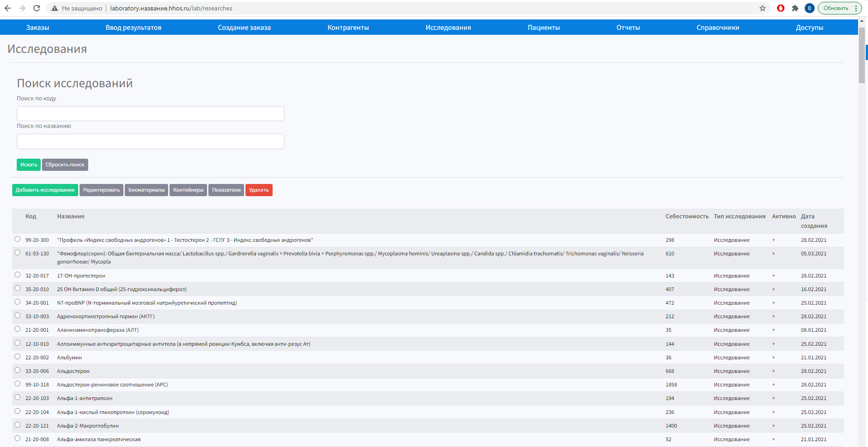Select radio for Адренокортикотропный гормон row
The height and width of the screenshot is (447, 868).
click(x=17, y=315)
